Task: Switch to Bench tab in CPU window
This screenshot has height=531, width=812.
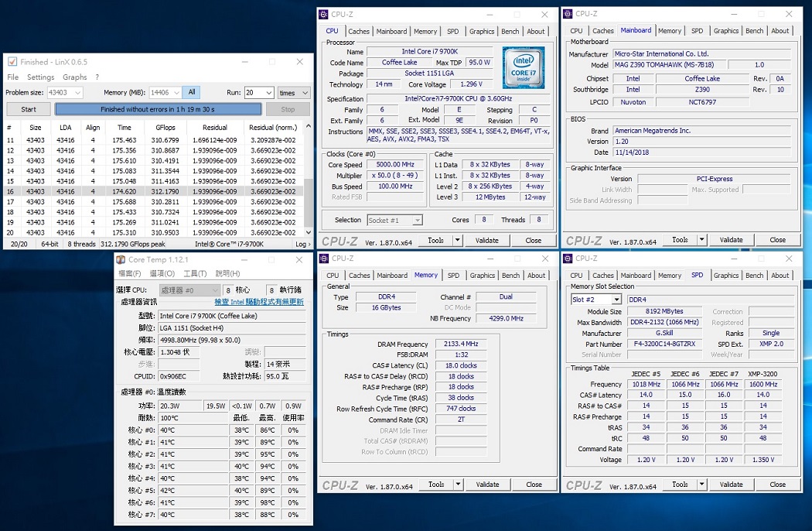Action: (x=510, y=31)
